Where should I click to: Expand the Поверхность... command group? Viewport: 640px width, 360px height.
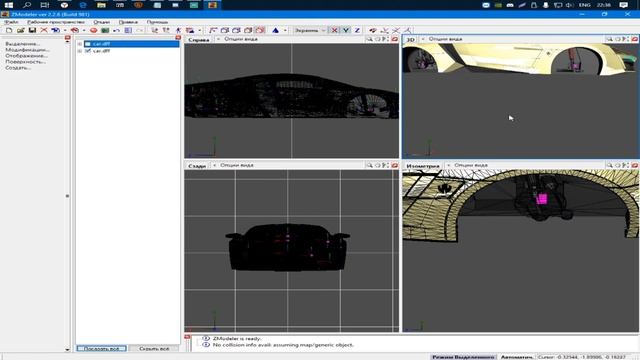25,62
